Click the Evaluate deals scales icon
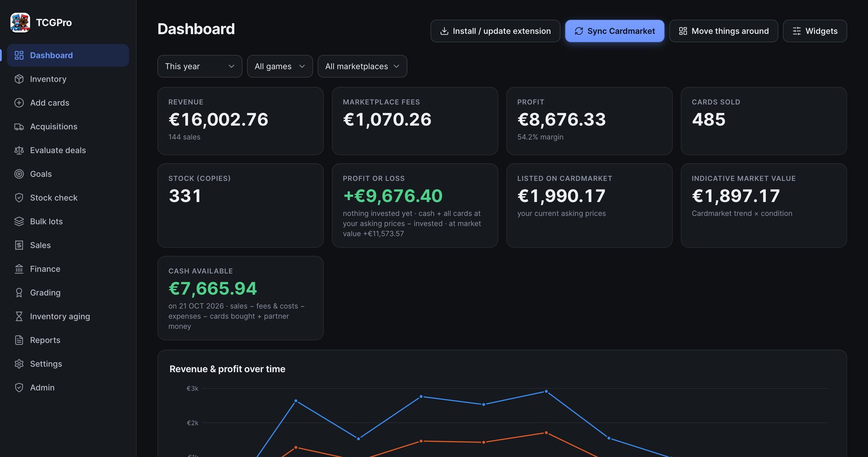This screenshot has width=868, height=457. click(19, 150)
